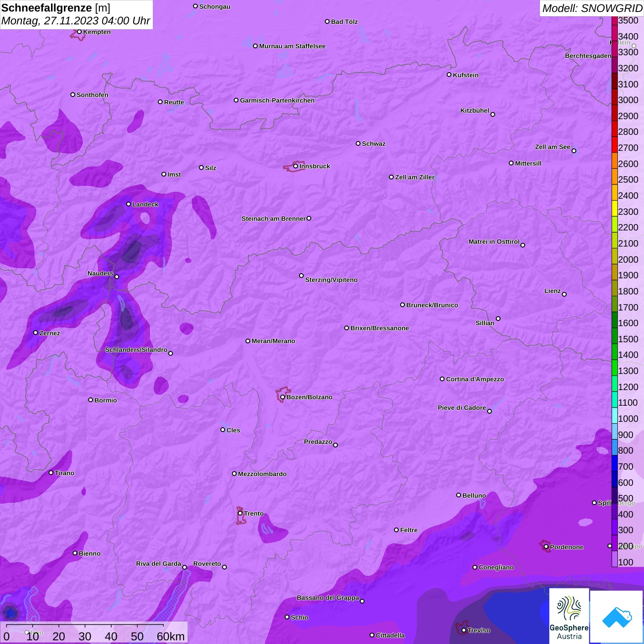The height and width of the screenshot is (644, 644).
Task: Click the 'Schlanders/Silandro' label
Action: [136, 350]
